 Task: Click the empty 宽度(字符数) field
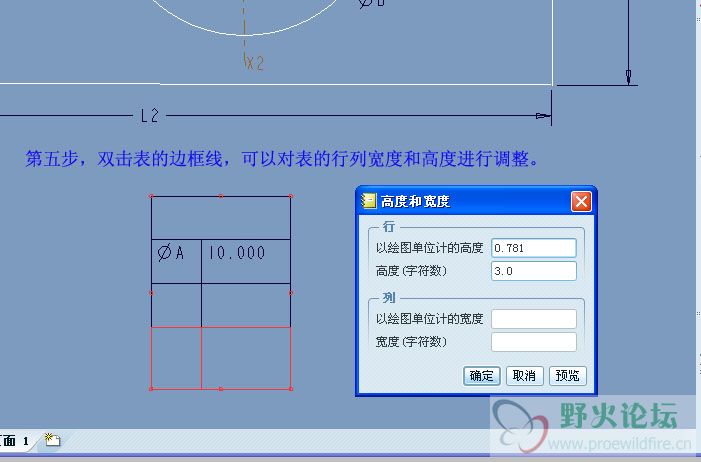pos(534,342)
